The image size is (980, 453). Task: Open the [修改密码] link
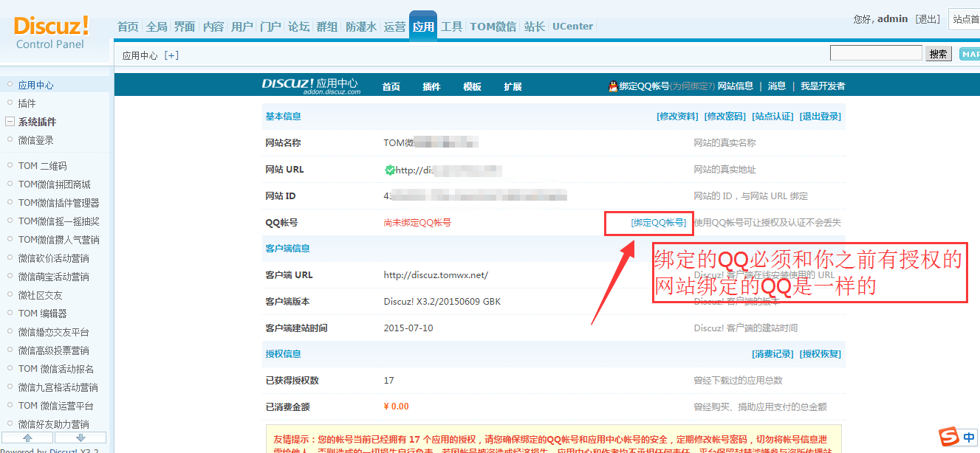pos(724,117)
